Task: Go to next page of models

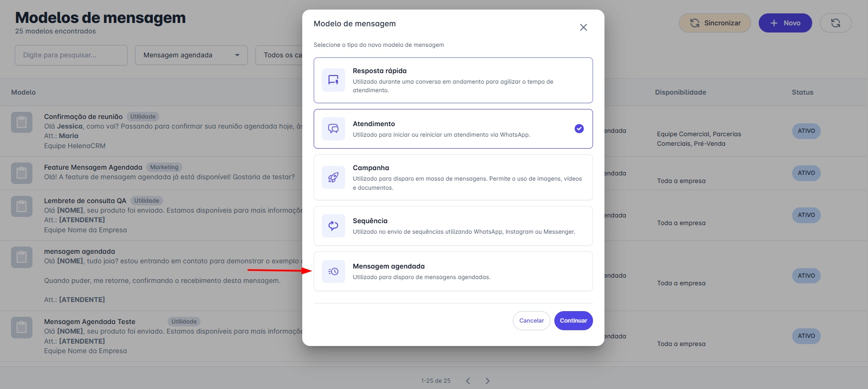Action: [487, 381]
